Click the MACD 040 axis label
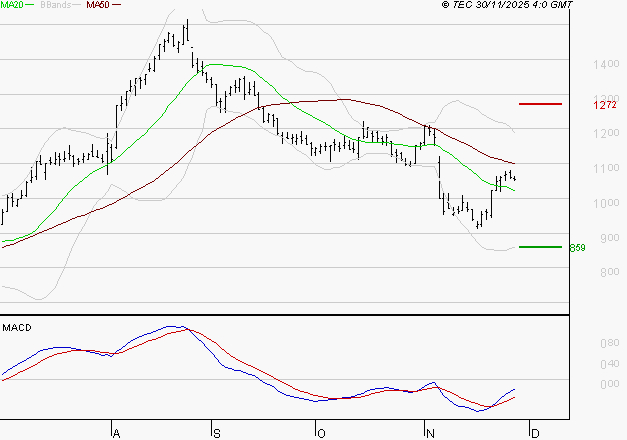This screenshot has width=627, height=440. click(610, 364)
